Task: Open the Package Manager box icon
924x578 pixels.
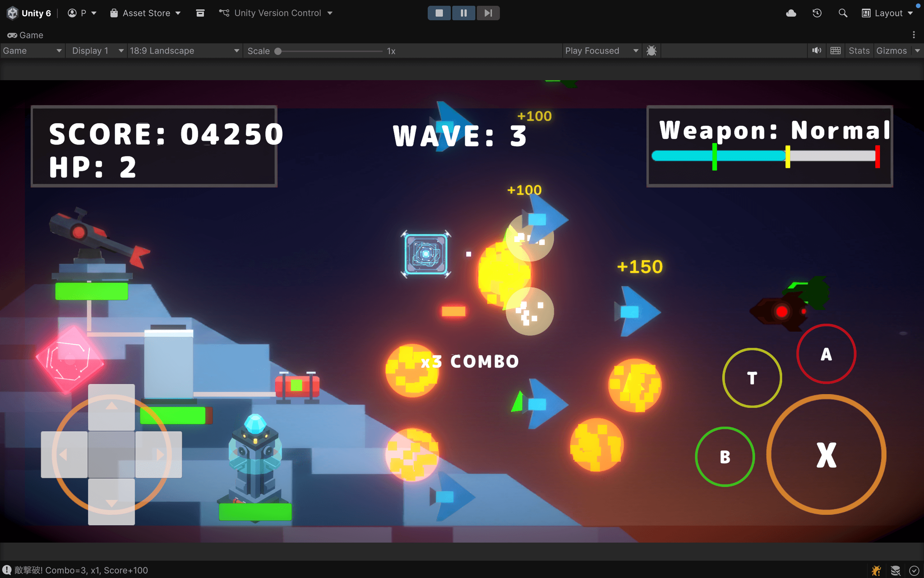Action: tap(200, 13)
